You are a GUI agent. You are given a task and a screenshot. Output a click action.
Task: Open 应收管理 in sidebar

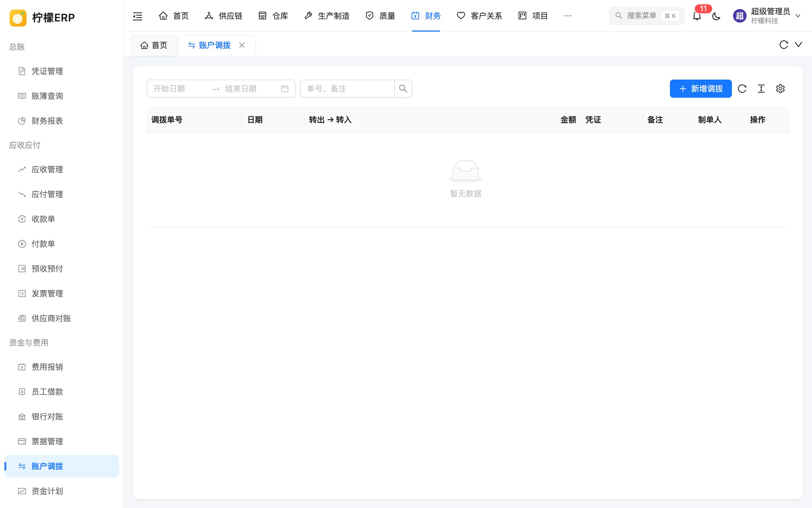(62, 169)
